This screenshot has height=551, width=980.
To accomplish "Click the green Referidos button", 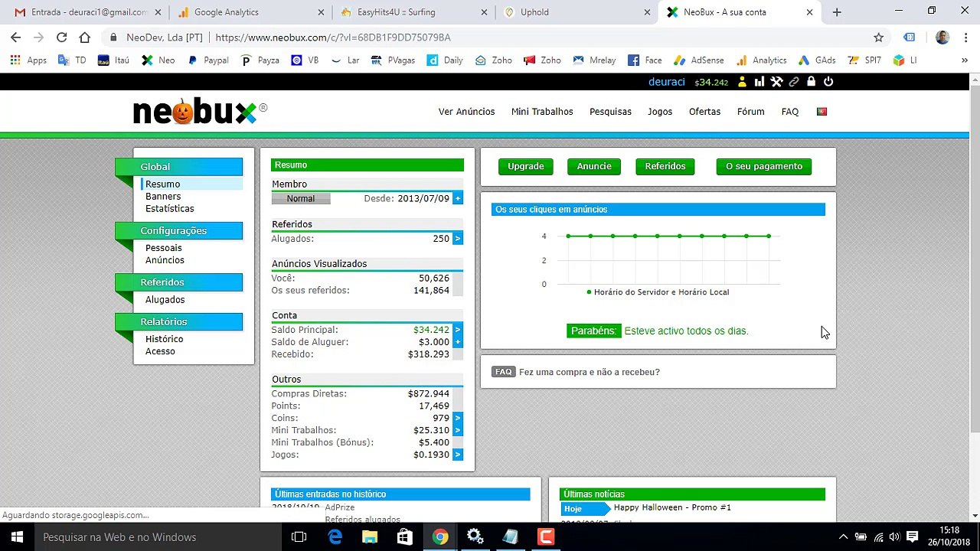I will [665, 166].
